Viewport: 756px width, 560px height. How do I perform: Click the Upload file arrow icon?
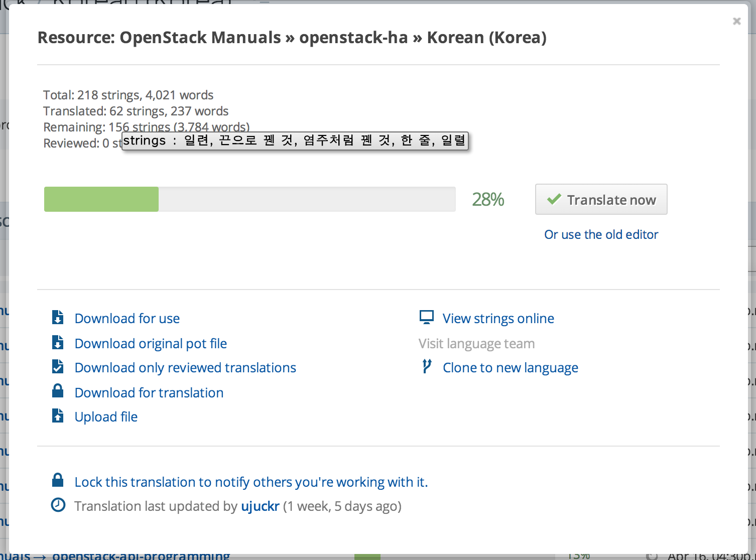[58, 416]
